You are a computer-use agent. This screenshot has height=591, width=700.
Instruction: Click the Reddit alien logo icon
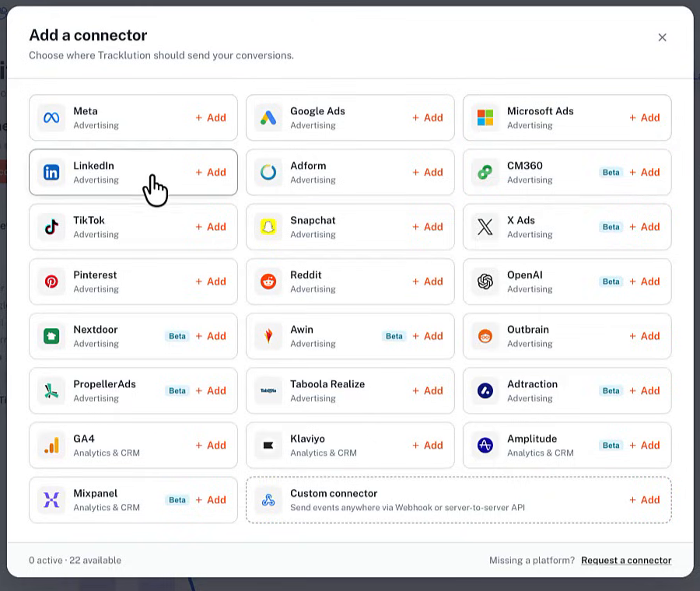268,282
